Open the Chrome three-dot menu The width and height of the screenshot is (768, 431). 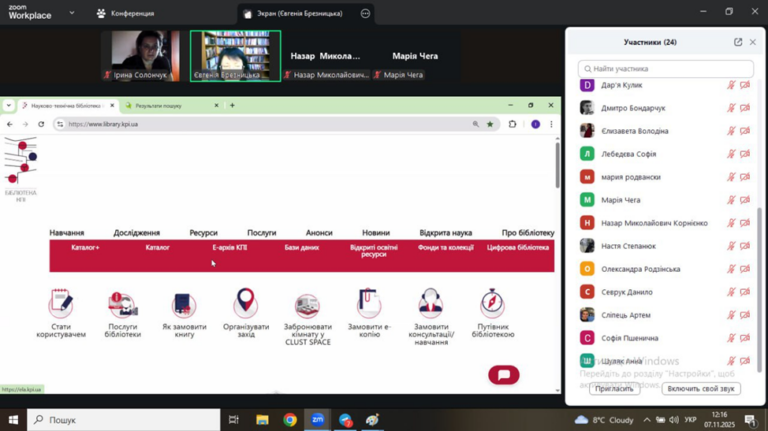[x=551, y=124]
